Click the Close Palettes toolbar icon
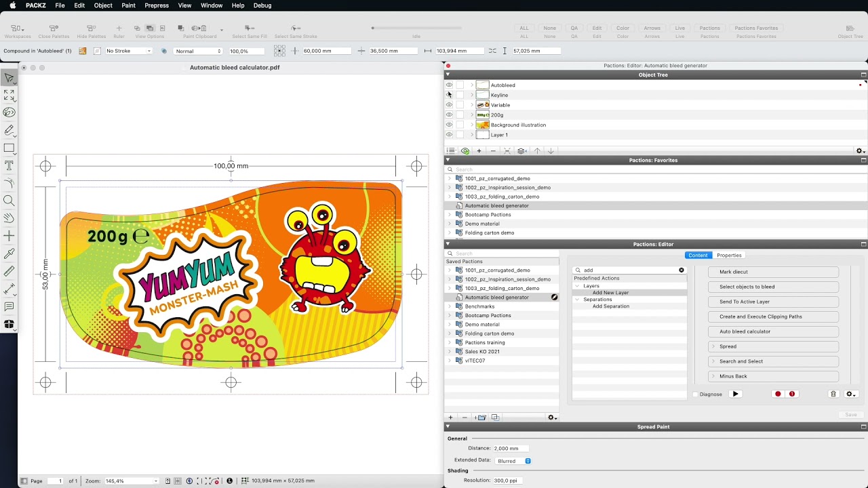Viewport: 868px width, 488px height. coord(54,28)
